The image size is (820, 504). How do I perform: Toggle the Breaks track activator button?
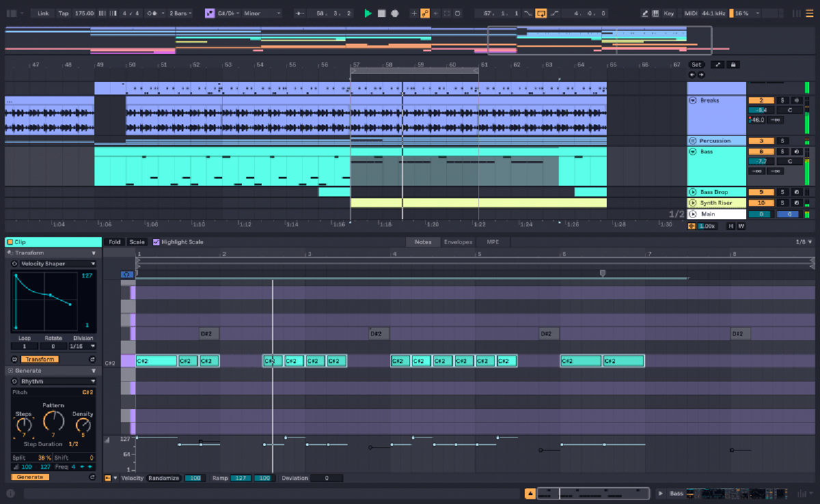761,100
